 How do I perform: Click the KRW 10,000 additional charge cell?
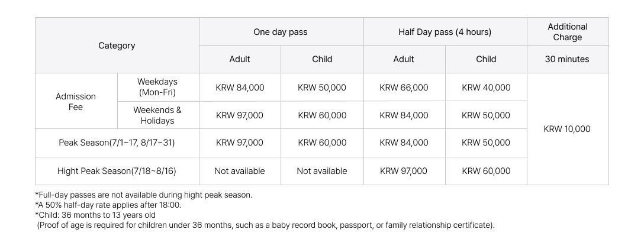pos(567,129)
